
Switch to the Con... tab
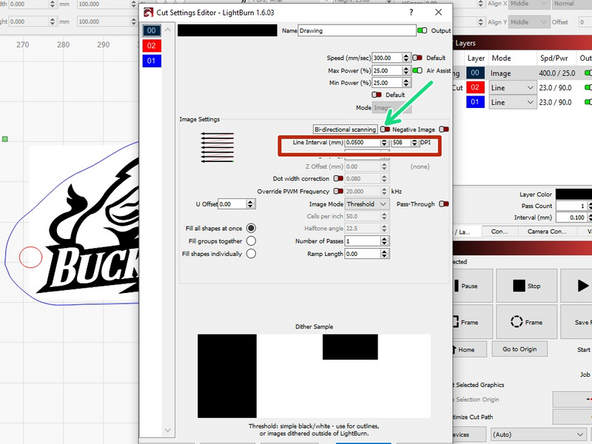tap(500, 231)
